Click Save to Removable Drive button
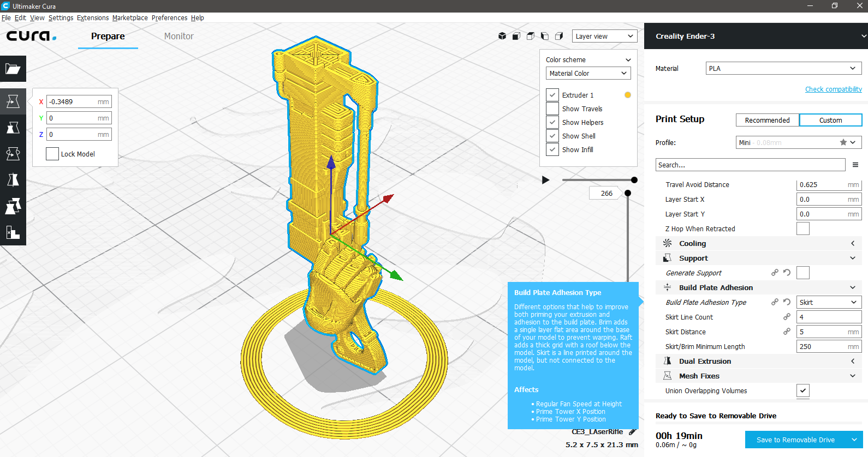 pos(796,440)
